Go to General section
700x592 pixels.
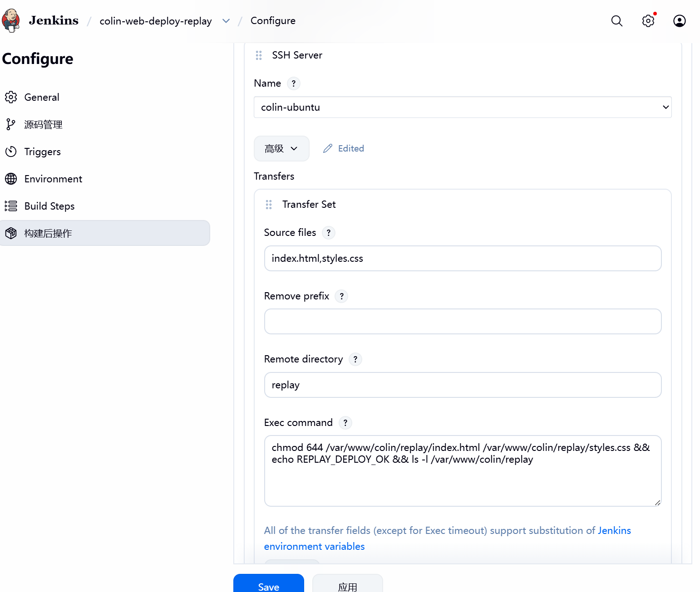coord(105,97)
